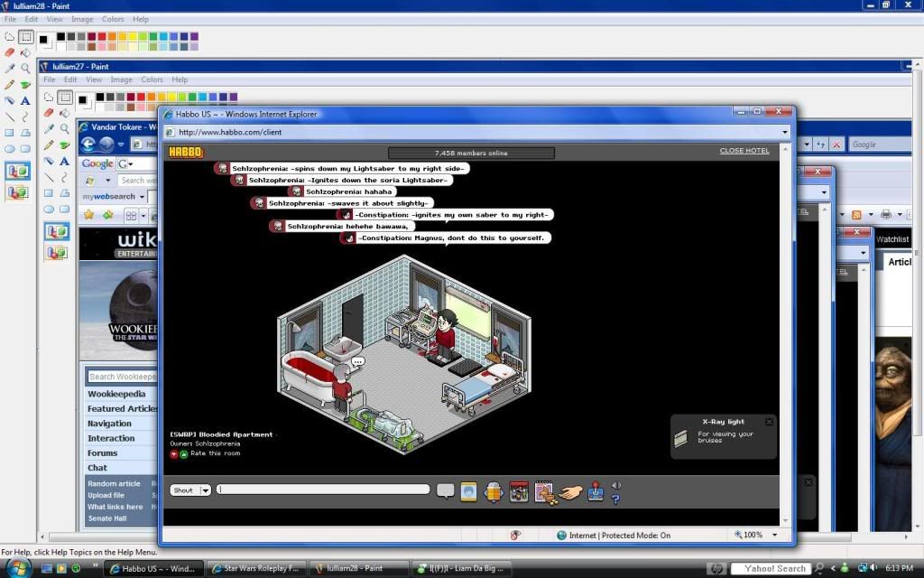Viewport: 924px width, 578px height.
Task: Open the Habbo hand inventory icon
Action: tap(569, 491)
